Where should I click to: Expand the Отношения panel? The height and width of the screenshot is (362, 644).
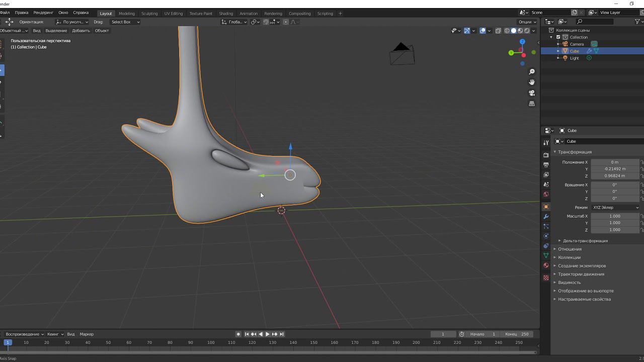(570, 249)
